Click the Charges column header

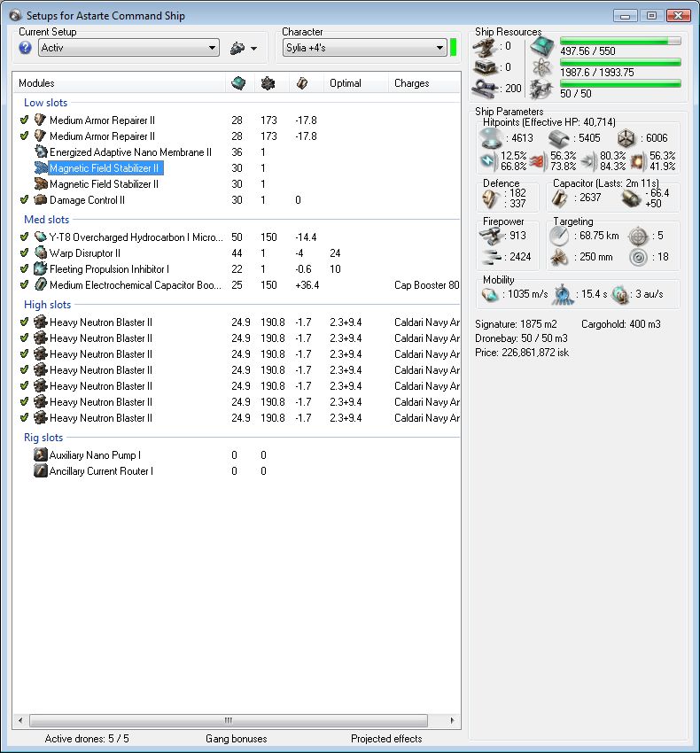pyautogui.click(x=412, y=83)
